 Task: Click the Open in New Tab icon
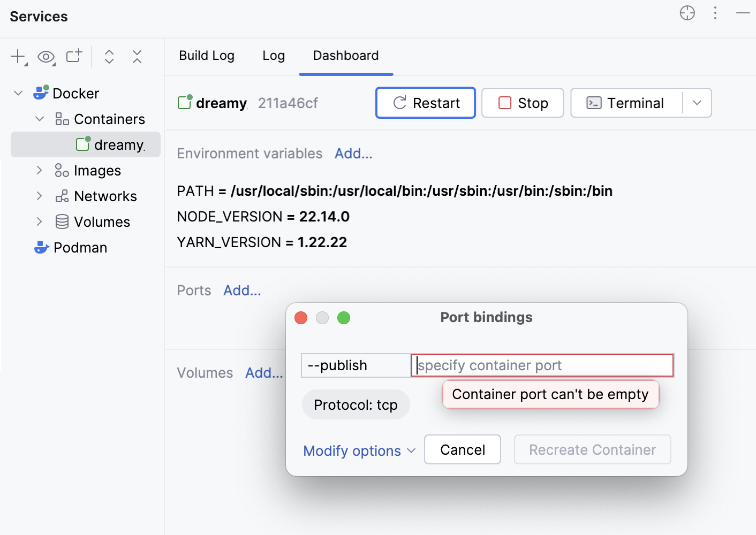[73, 56]
